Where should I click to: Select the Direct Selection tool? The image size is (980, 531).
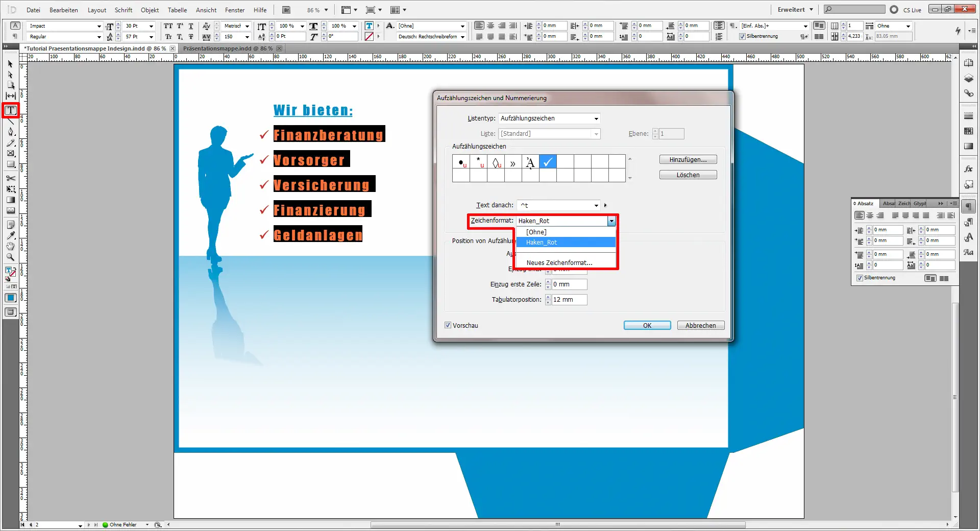[10, 75]
